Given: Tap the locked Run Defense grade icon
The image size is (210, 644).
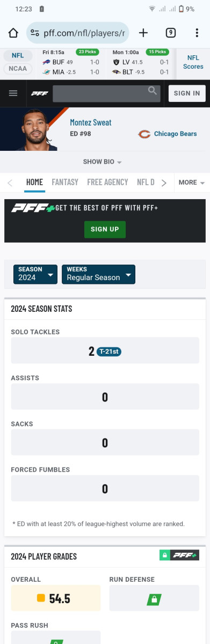Looking at the screenshot, I should [154, 598].
